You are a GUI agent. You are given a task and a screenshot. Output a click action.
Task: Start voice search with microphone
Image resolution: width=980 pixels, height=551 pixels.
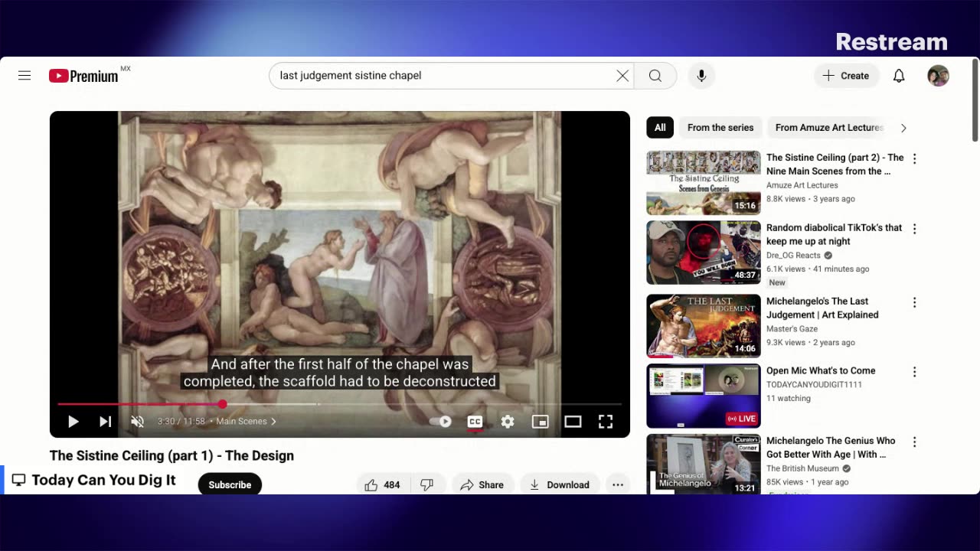pyautogui.click(x=701, y=76)
